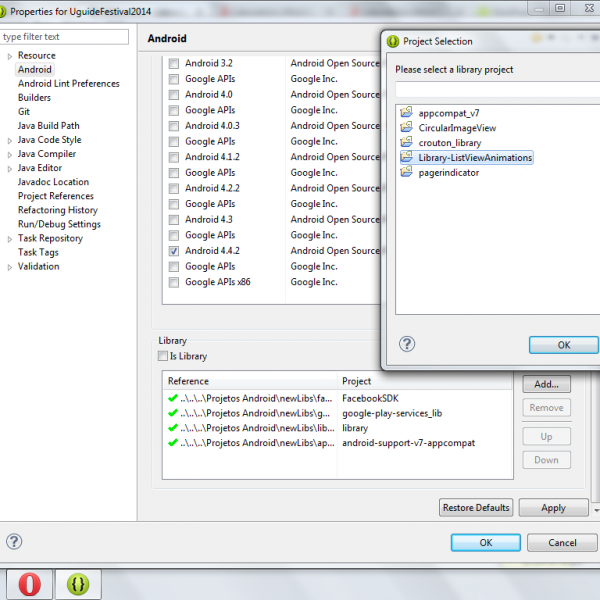The image size is (600, 600).
Task: Click the Down button for libraries
Action: tap(546, 460)
